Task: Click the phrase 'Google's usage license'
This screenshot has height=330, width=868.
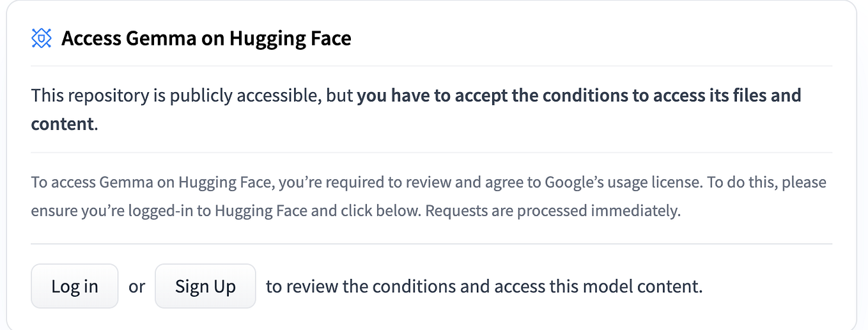Action: pyautogui.click(x=623, y=182)
